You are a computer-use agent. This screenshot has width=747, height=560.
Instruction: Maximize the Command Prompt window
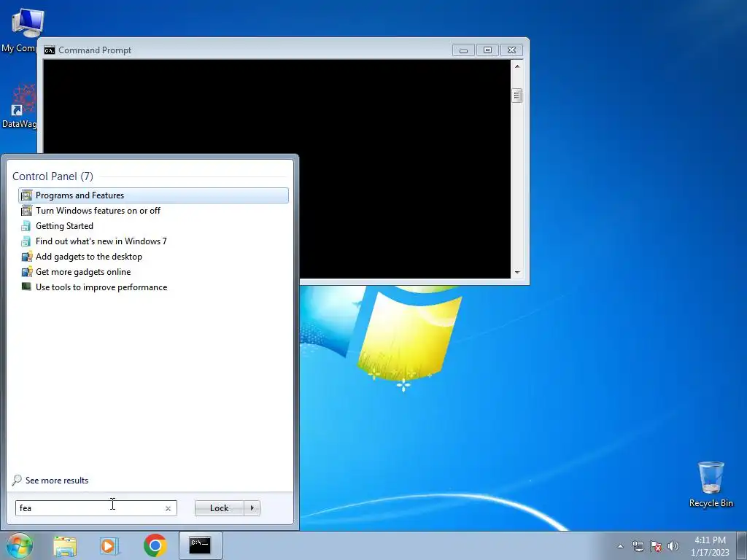(x=487, y=50)
